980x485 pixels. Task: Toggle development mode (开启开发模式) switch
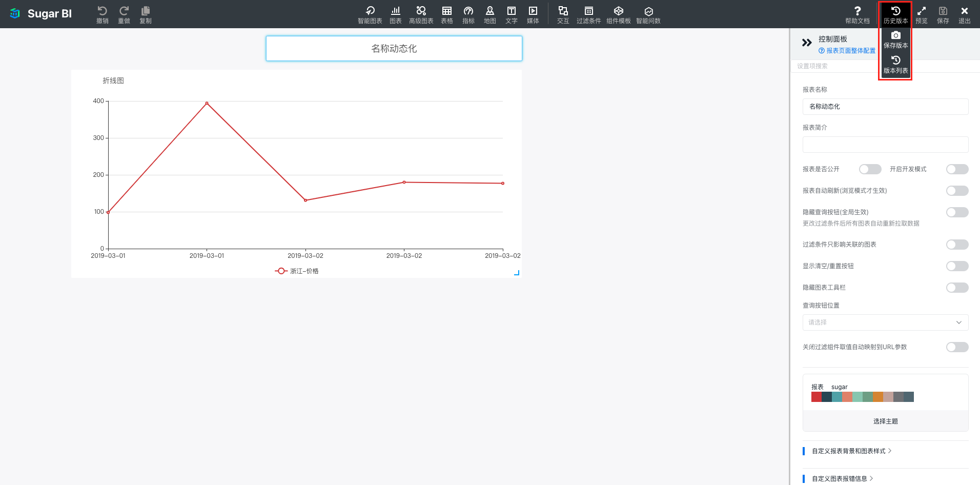[957, 169]
